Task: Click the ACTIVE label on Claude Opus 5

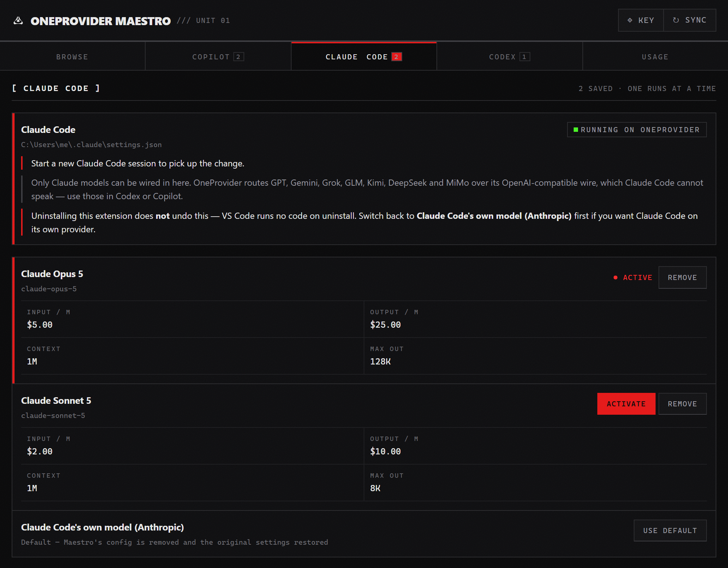Action: [x=637, y=277]
